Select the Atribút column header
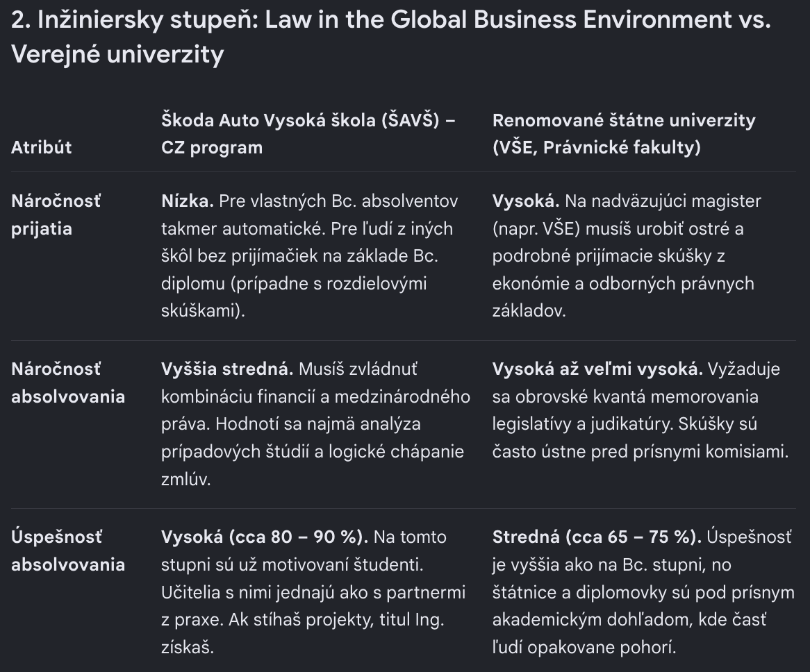The width and height of the screenshot is (810, 672). tap(41, 148)
